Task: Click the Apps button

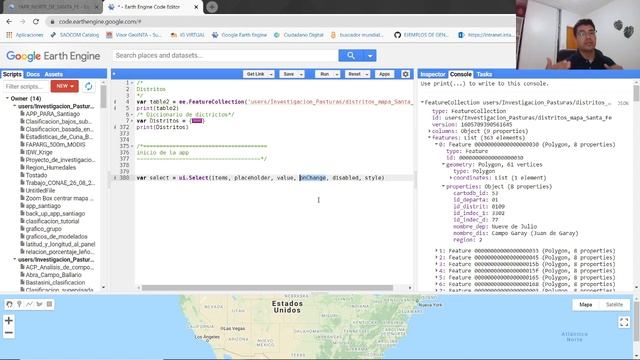Action: pyautogui.click(x=384, y=74)
